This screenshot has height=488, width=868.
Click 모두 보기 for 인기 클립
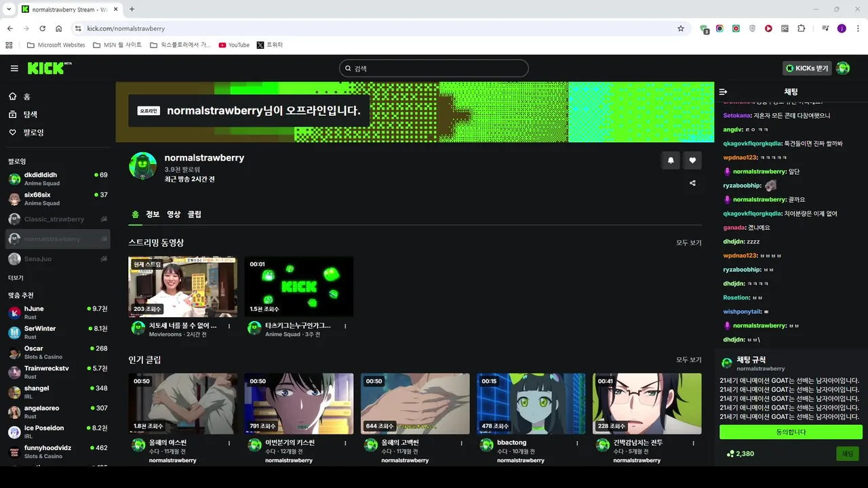689,360
